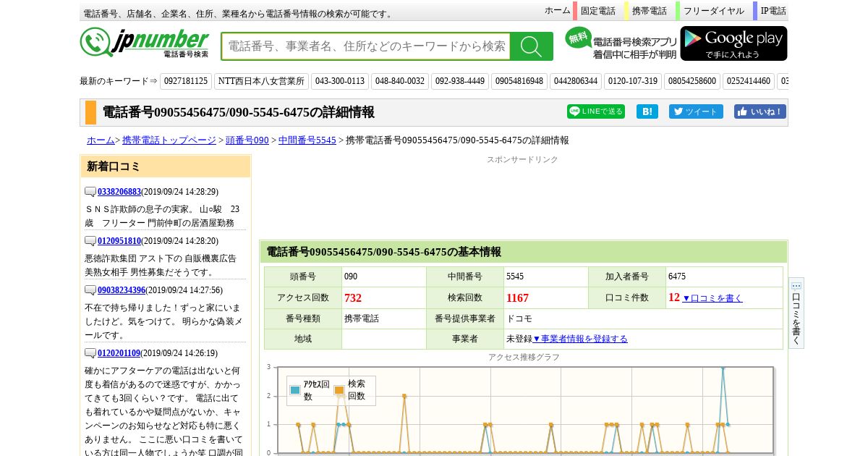This screenshot has width=868, height=456.
Task: Share page via LINE button
Action: (595, 111)
